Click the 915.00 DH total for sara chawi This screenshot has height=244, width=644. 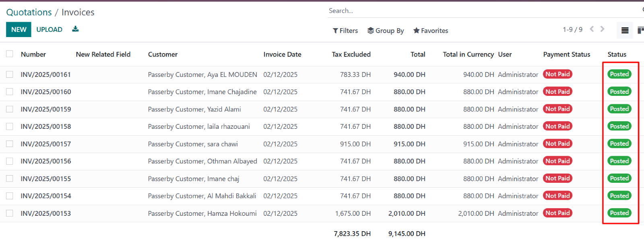[x=409, y=144]
